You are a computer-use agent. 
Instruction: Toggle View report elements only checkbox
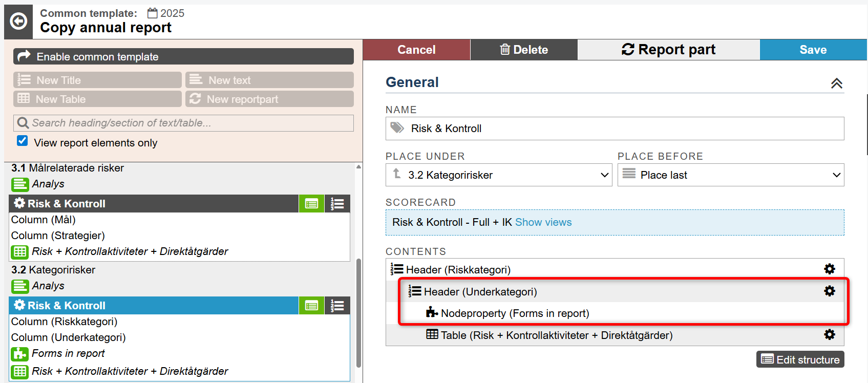tap(23, 141)
